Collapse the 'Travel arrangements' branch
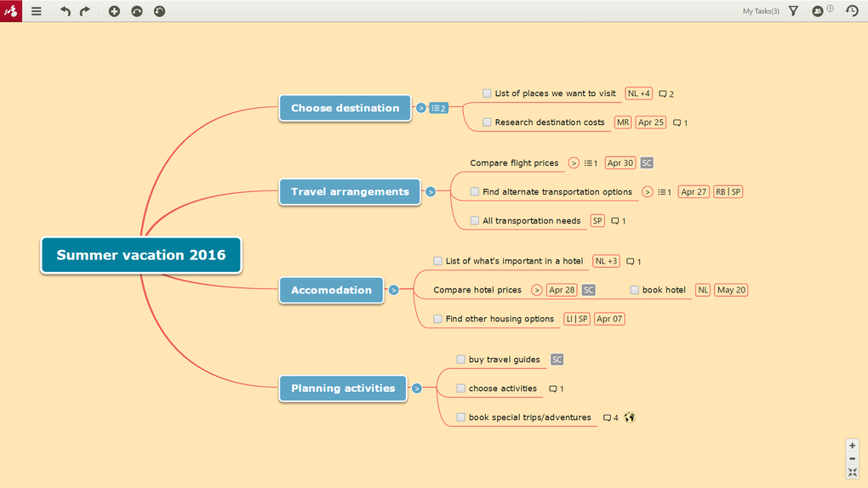Viewport: 868px width, 488px height. pos(430,192)
